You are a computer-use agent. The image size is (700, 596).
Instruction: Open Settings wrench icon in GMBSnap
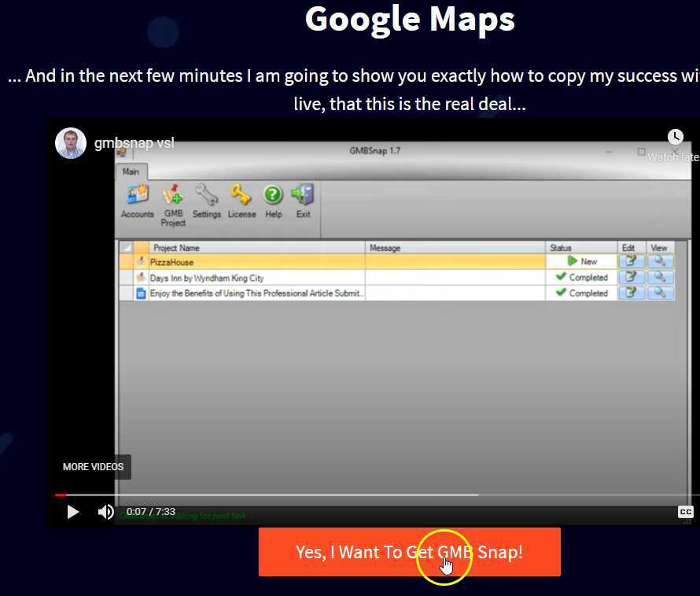click(206, 201)
